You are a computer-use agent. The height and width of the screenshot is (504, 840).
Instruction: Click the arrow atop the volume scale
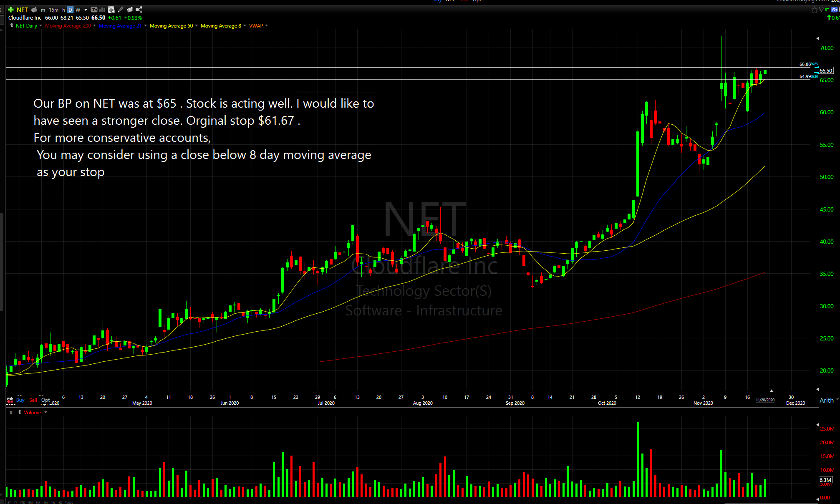pos(817,424)
